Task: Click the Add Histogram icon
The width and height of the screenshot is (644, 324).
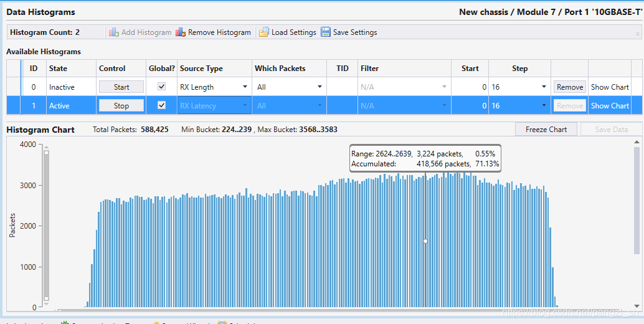Action: [x=114, y=32]
